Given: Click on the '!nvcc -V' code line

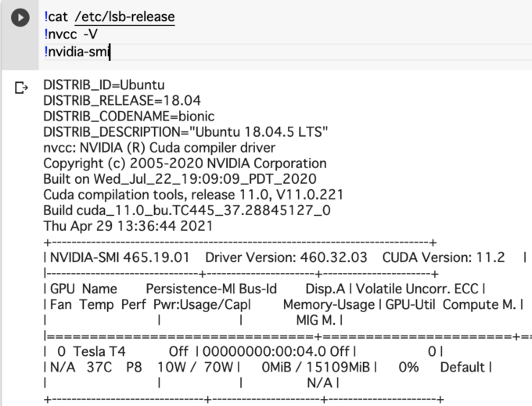Looking at the screenshot, I should point(70,34).
